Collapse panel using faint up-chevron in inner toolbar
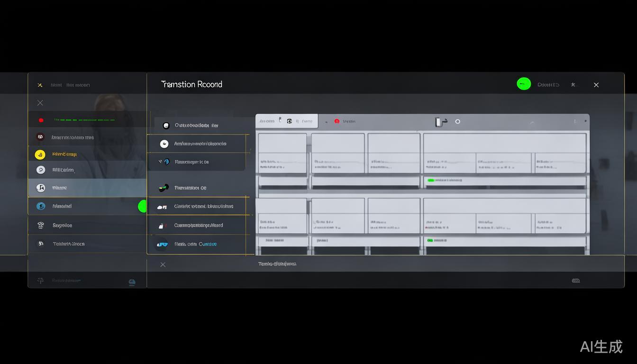 532,123
